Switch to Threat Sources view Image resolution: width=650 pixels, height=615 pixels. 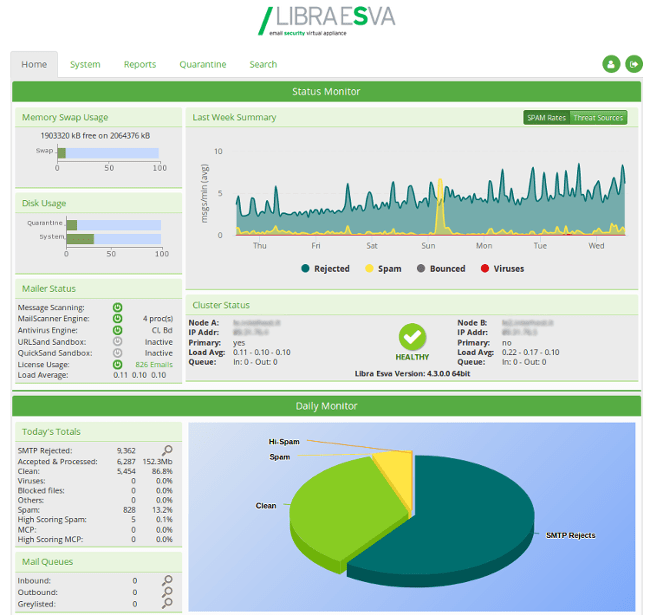pyautogui.click(x=598, y=118)
